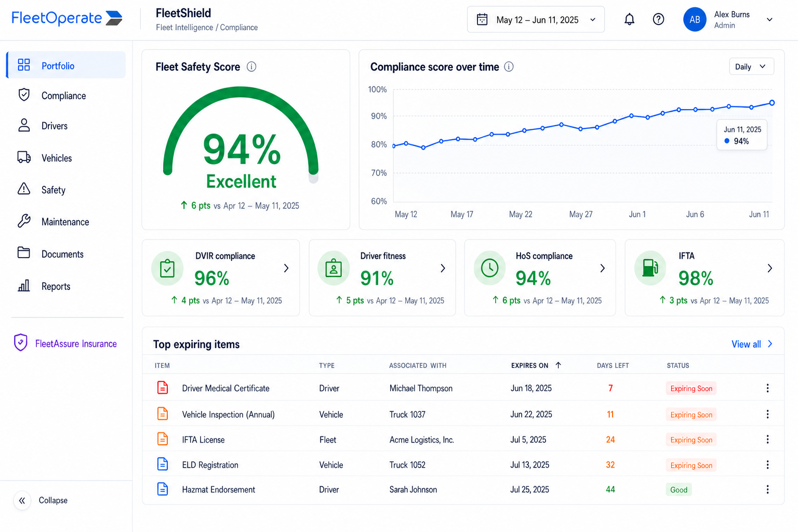Viewport: 798px width, 532px height.
Task: Click the DVIR compliance clipboard icon
Action: point(167,268)
